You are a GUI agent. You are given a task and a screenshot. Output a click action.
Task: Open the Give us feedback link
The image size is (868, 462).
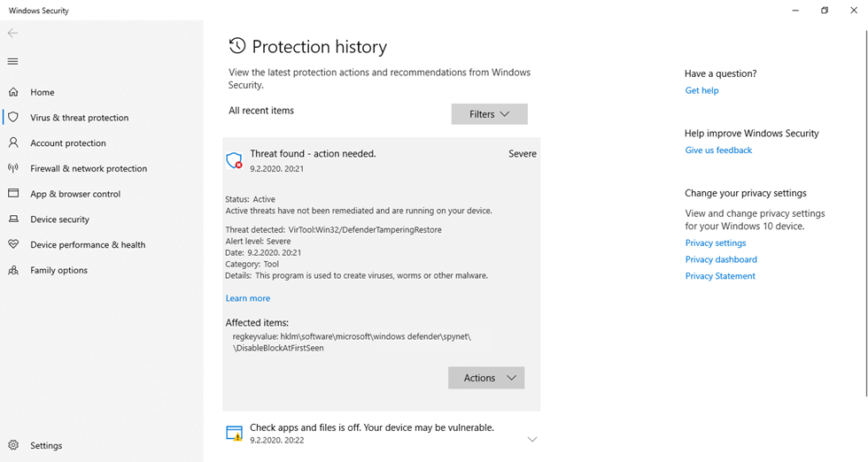[718, 150]
